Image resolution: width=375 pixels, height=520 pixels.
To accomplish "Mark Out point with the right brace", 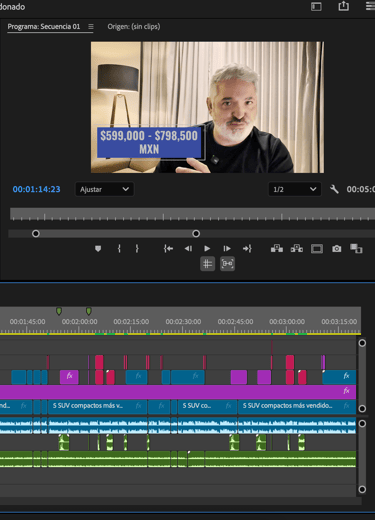I will [137, 249].
